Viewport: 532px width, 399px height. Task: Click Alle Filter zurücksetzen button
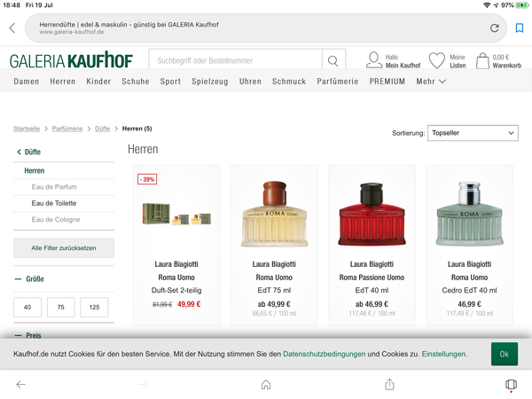(64, 248)
